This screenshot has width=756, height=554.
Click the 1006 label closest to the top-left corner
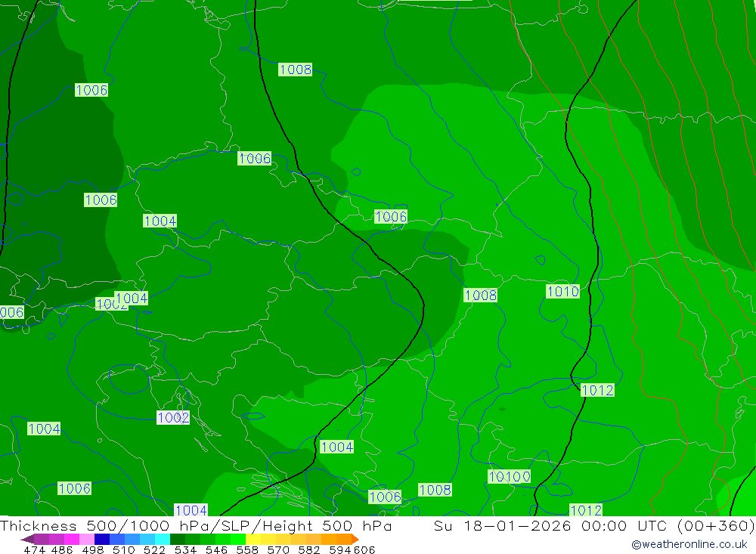(x=91, y=90)
